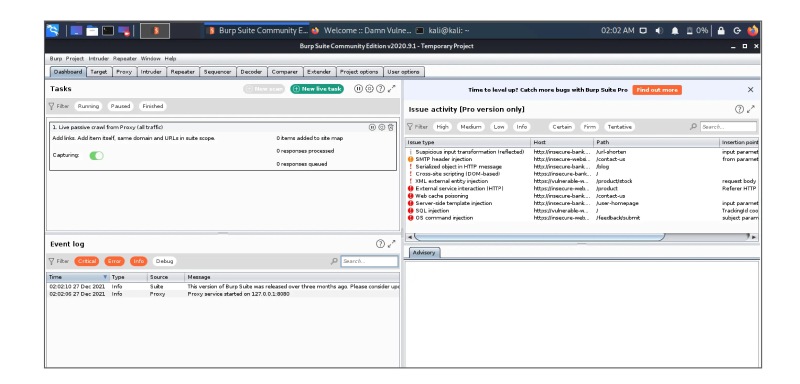This screenshot has height=384, width=800.
Task: Click the Issue activity filter funnel icon
Action: pyautogui.click(x=410, y=126)
